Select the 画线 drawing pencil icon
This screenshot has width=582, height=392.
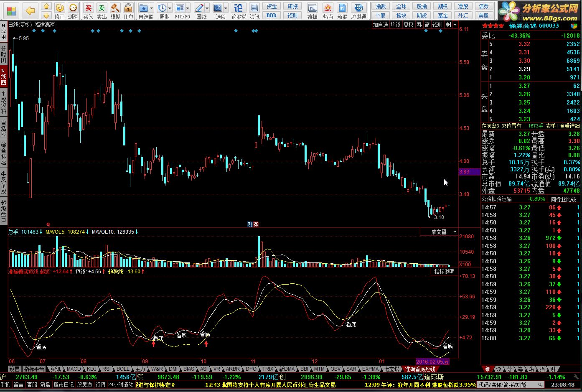199,8
